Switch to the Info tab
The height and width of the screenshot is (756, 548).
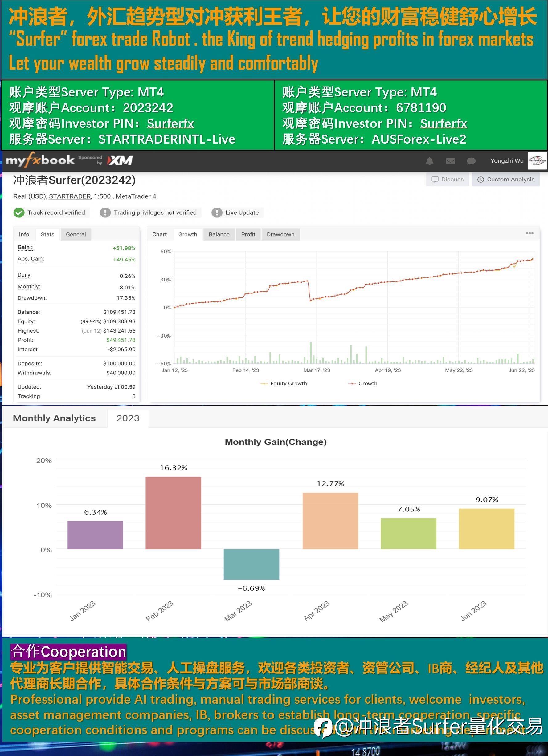(x=24, y=234)
